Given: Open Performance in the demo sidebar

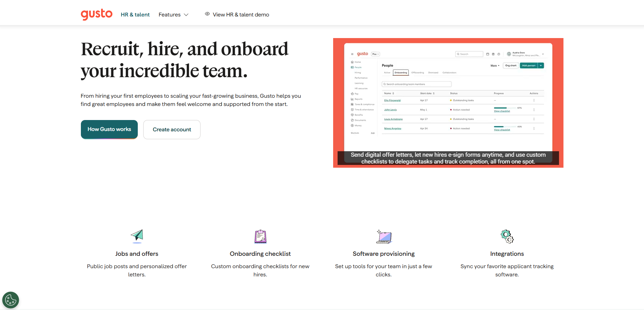Looking at the screenshot, I should click(x=361, y=78).
